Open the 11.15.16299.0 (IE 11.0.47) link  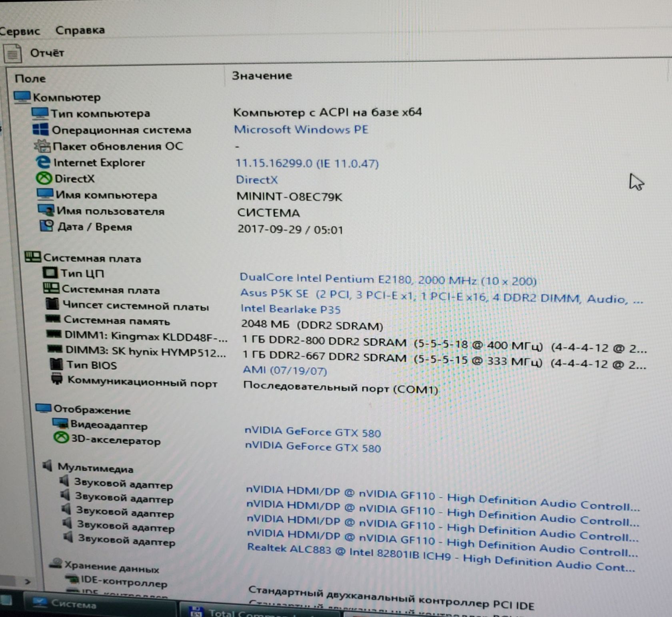pyautogui.click(x=307, y=163)
